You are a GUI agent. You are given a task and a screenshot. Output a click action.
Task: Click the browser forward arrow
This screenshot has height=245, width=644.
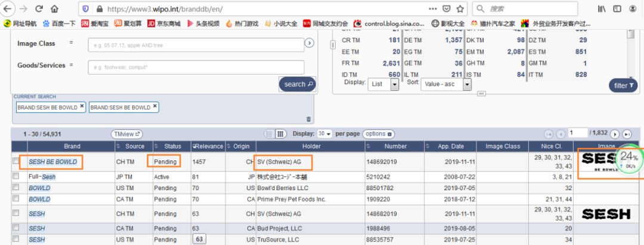tap(23, 8)
